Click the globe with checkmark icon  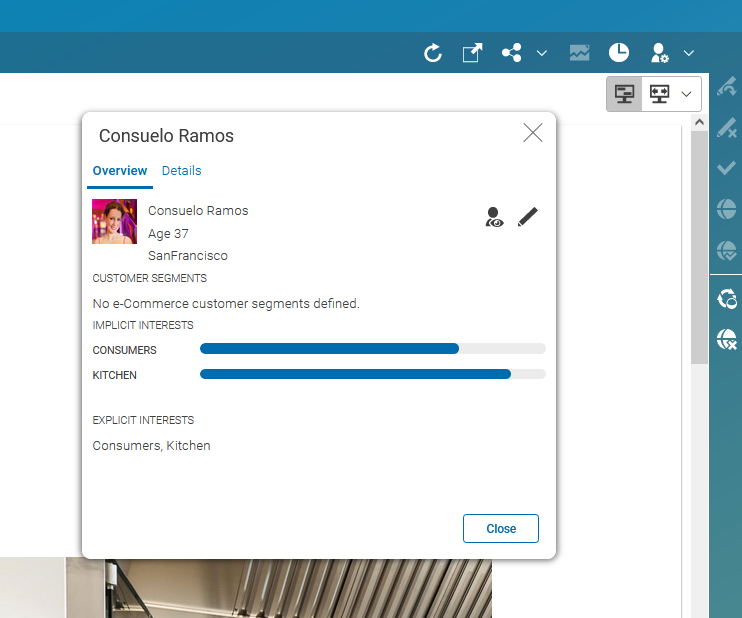click(x=726, y=250)
